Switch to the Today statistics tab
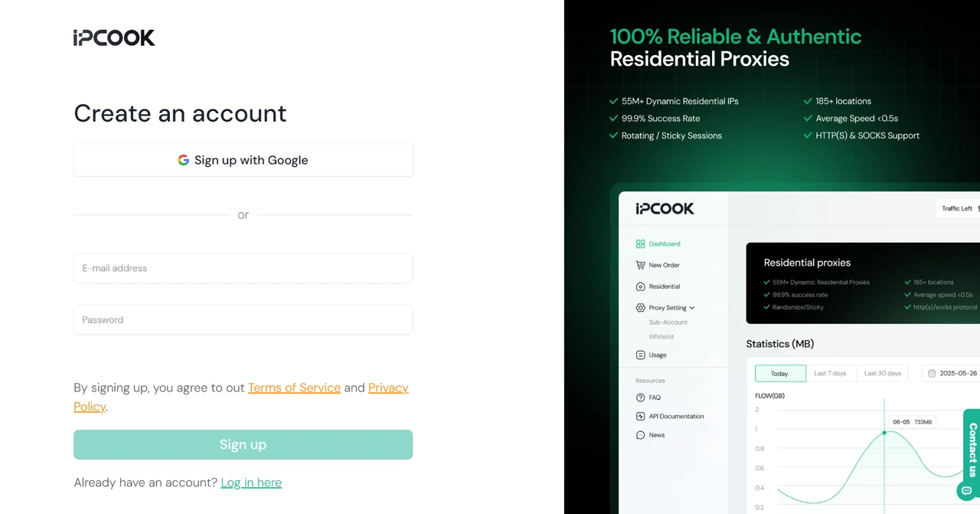This screenshot has width=980, height=514. [780, 373]
